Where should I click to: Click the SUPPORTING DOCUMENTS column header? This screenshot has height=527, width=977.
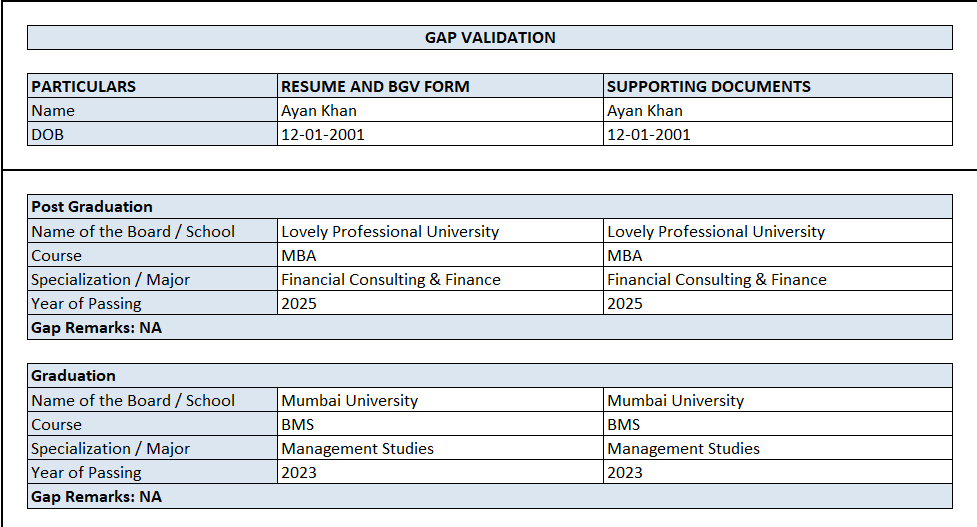click(709, 86)
